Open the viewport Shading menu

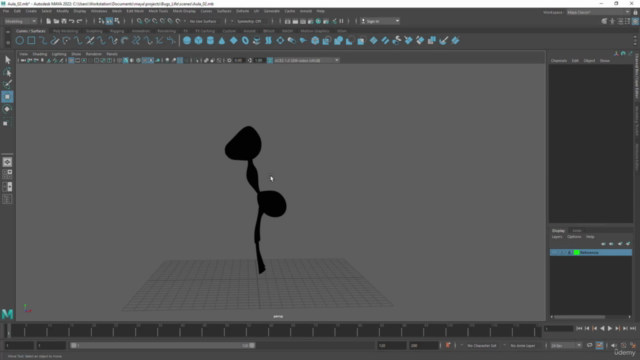point(40,54)
